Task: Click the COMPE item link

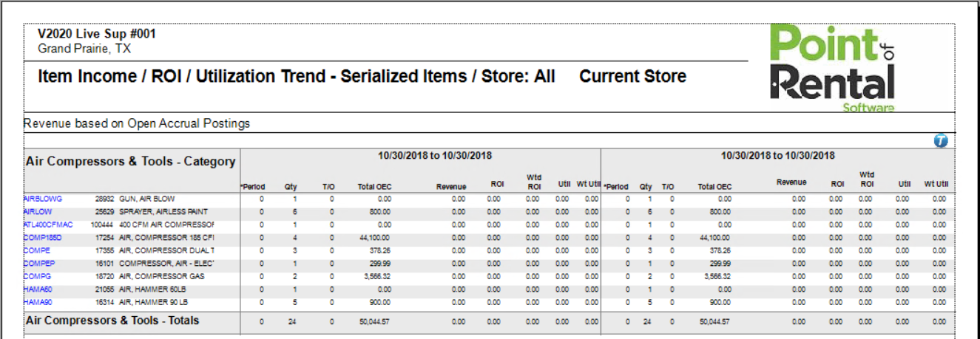Action: coord(37,250)
